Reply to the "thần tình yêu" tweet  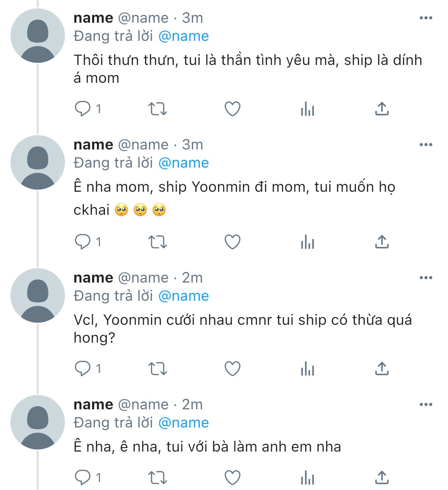tap(82, 109)
